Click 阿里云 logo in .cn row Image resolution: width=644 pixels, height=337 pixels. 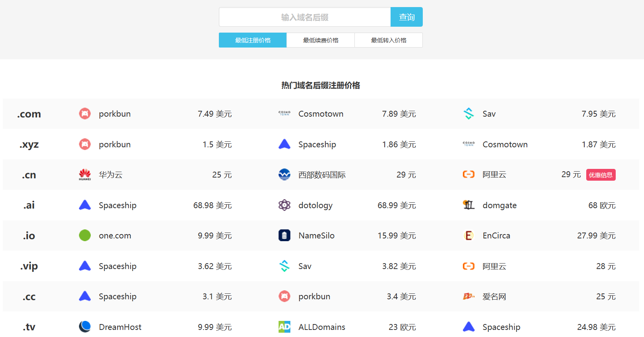pos(469,174)
